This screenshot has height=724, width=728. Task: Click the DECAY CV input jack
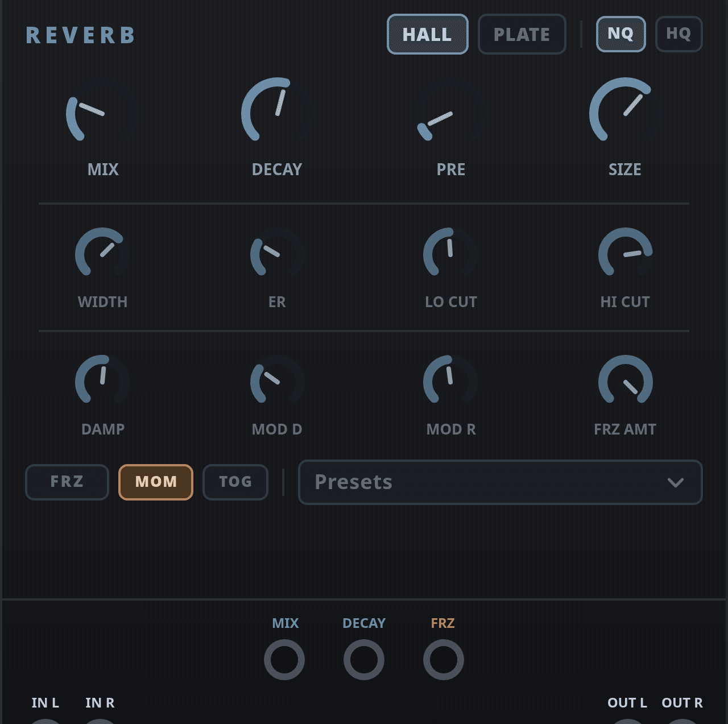tap(364, 660)
